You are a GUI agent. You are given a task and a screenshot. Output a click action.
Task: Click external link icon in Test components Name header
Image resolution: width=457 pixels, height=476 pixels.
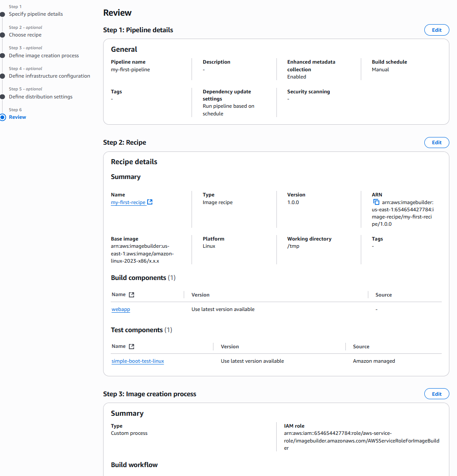[x=132, y=347]
